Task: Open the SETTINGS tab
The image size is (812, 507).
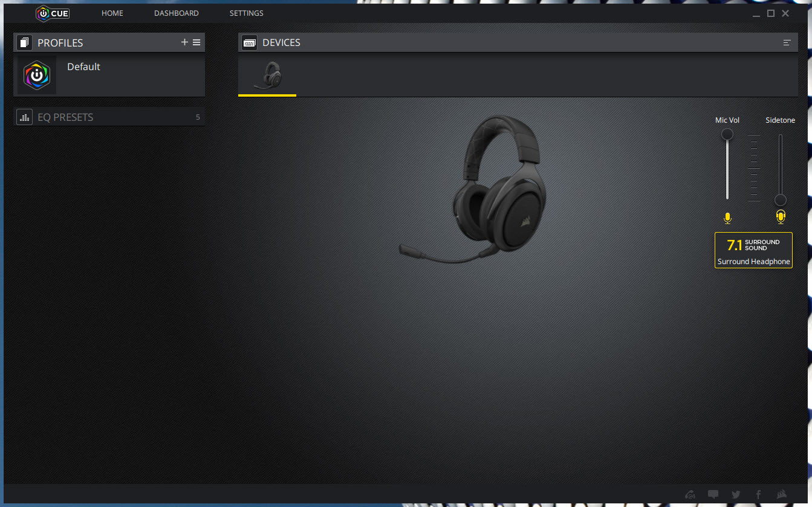Action: click(247, 13)
